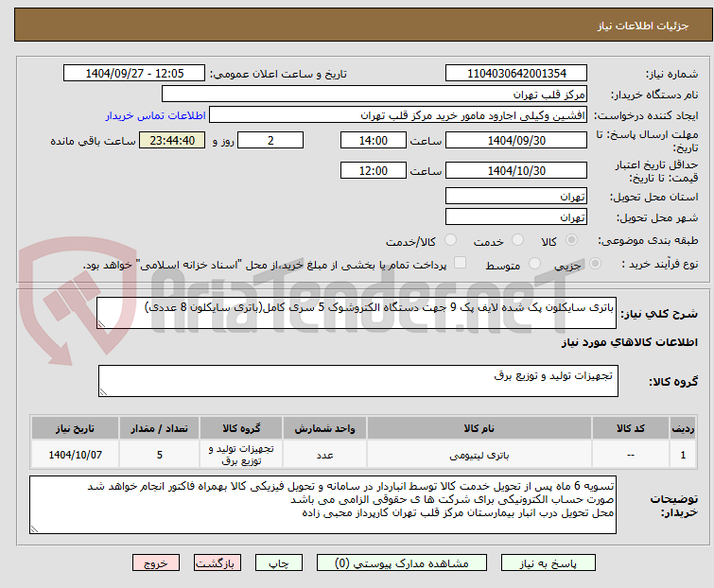714x588 pixels.
Task: Click the جزئیات اطلاعات نیاز page title
Action: (x=642, y=26)
